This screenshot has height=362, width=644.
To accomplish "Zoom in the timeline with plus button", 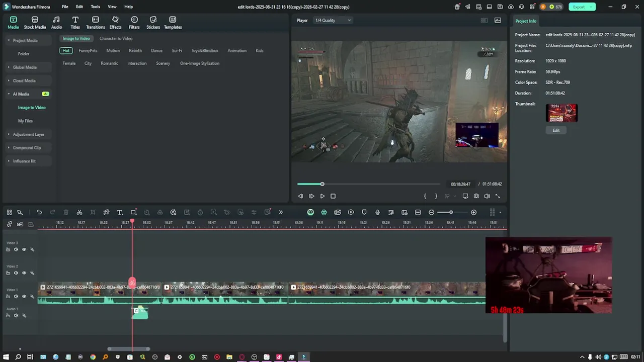I will point(473,212).
